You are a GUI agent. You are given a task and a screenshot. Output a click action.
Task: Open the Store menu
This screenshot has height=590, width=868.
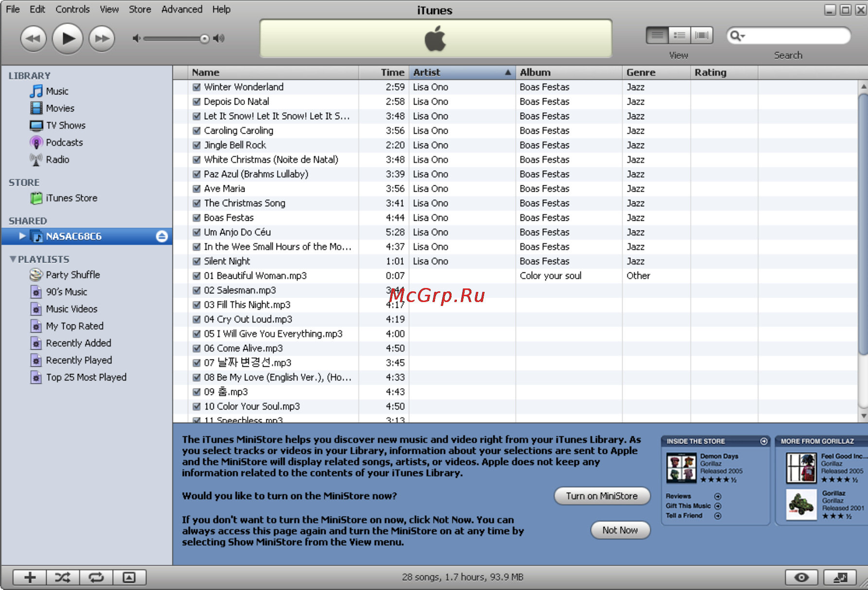point(140,9)
